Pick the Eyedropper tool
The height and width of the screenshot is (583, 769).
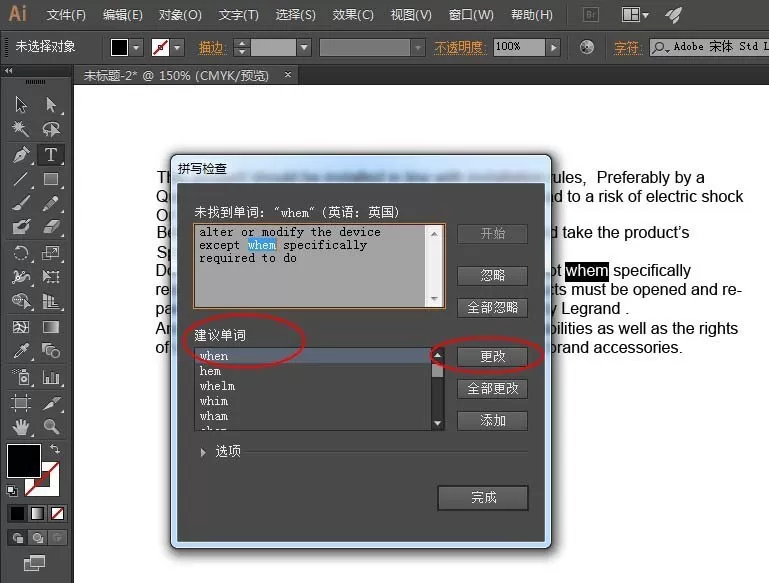21,351
